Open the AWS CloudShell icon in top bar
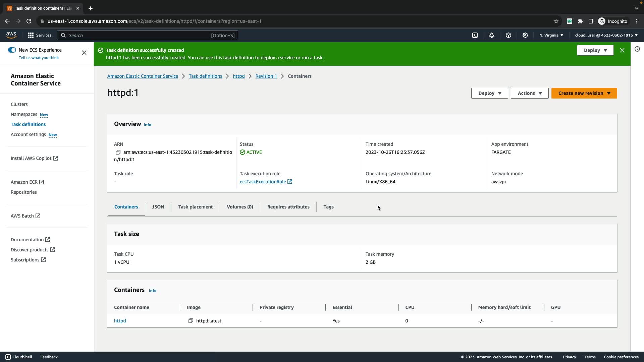 coord(475,35)
